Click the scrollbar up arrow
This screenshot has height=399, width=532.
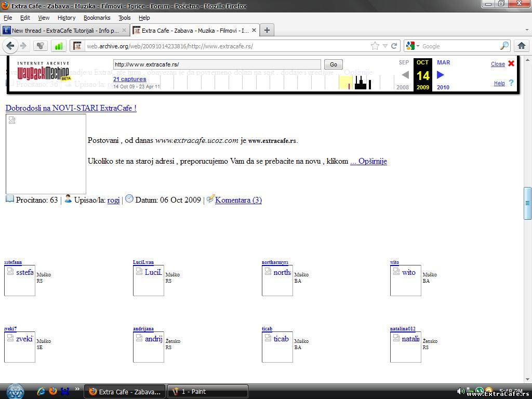[x=527, y=59]
